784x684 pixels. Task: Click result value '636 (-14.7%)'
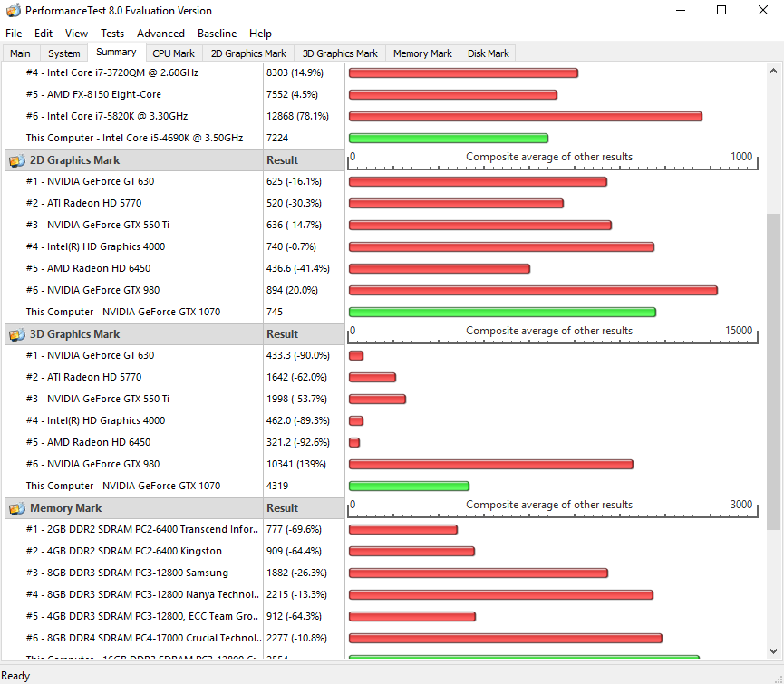tap(294, 225)
